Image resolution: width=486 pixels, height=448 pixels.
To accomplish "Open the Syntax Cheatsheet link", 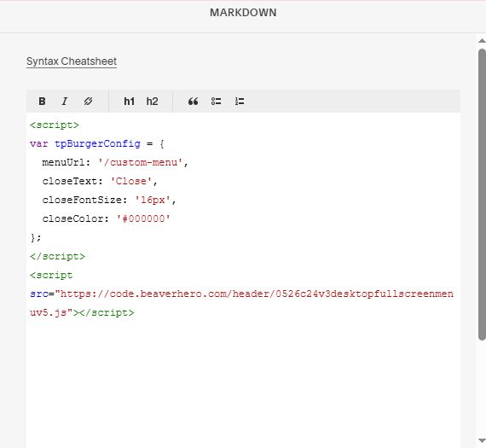I will coord(72,61).
